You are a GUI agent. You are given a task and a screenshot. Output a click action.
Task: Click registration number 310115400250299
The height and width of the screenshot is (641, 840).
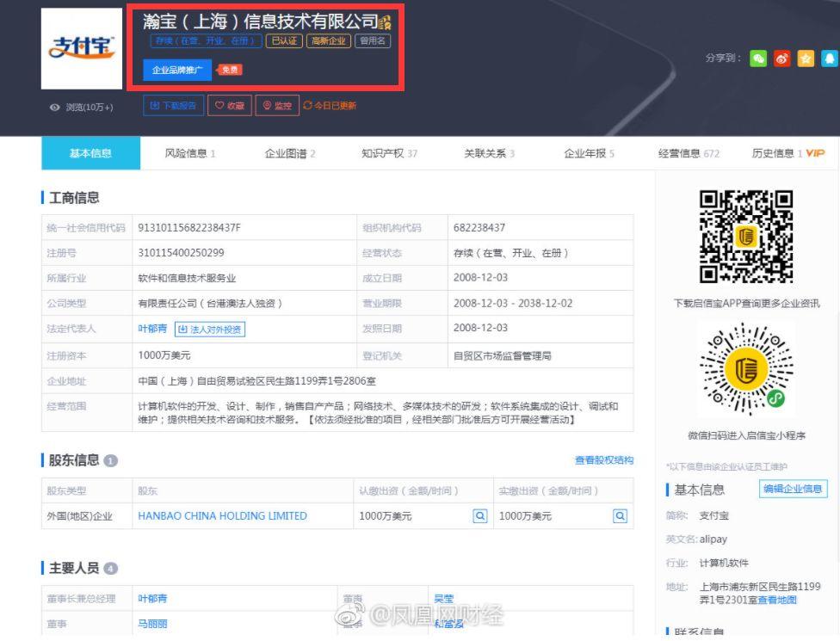tap(181, 253)
